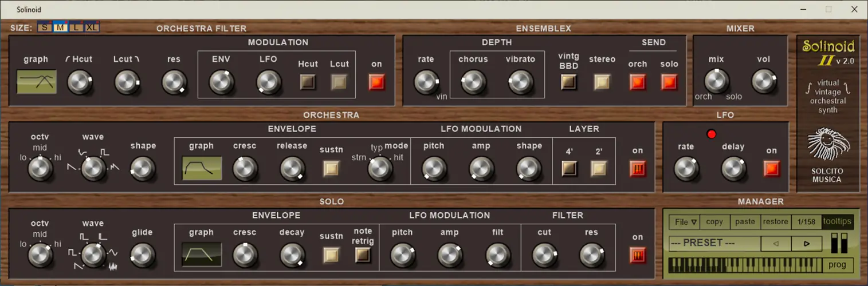Click the Solo envelope graph thumbnail
The height and width of the screenshot is (286, 868).
coord(202,255)
